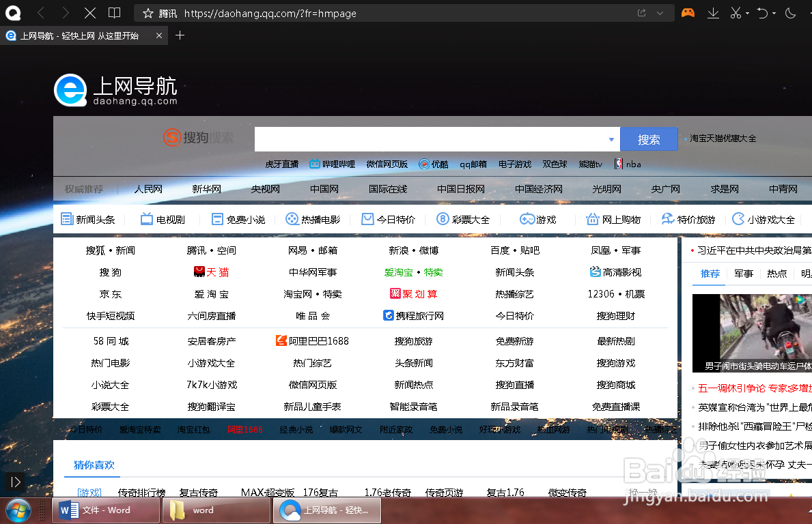Expand the address bar dropdown chevron
This screenshot has width=812, height=524.
pyautogui.click(x=660, y=14)
